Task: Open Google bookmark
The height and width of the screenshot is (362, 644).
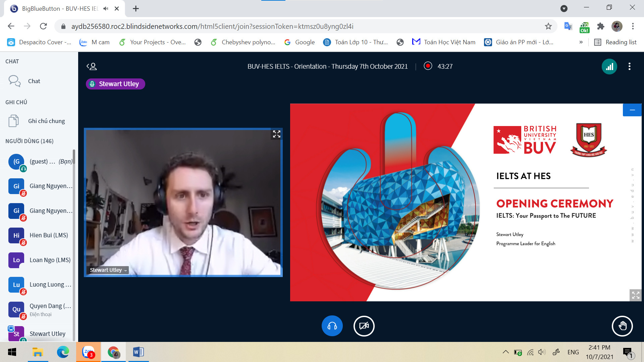Action: (x=300, y=42)
